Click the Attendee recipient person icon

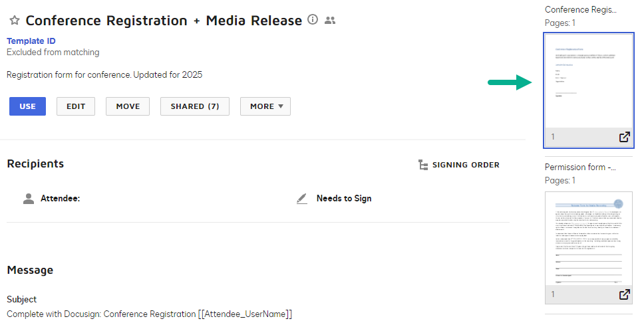[28, 198]
